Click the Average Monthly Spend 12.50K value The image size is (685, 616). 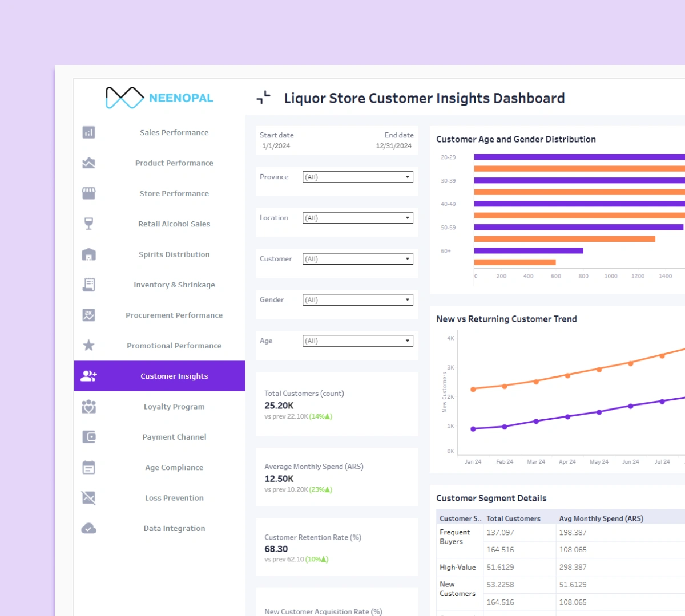pyautogui.click(x=279, y=479)
